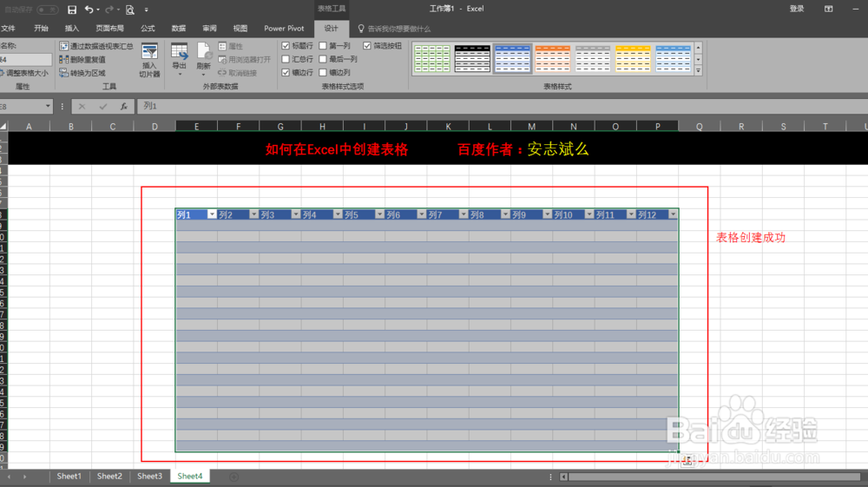
Task: Click the Insert Function fx icon
Action: click(123, 106)
